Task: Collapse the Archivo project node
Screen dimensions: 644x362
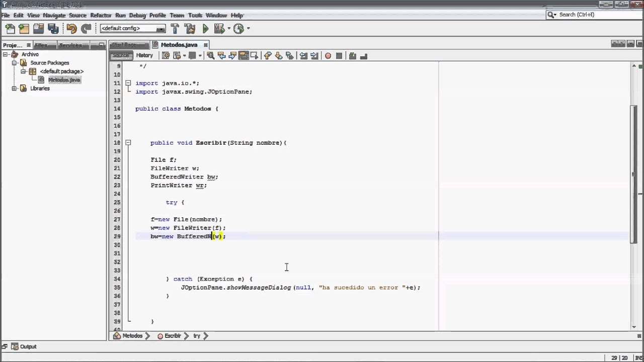Action: 5,54
